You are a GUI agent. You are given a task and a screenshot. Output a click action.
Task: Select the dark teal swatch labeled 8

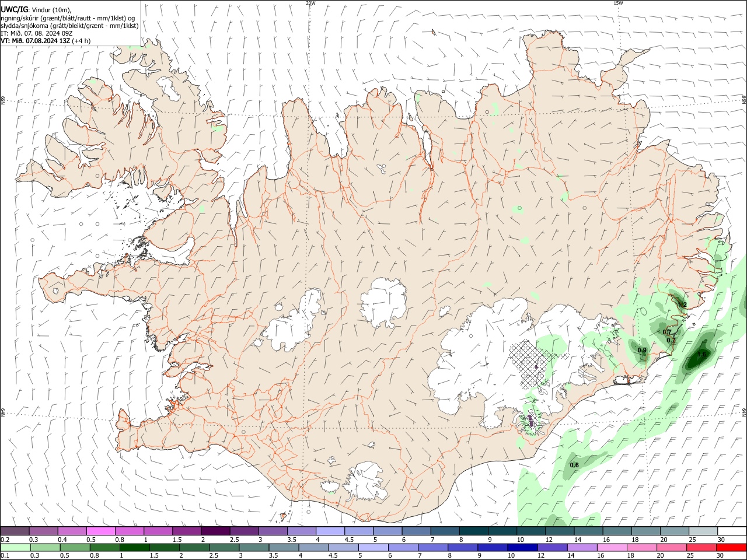click(474, 531)
